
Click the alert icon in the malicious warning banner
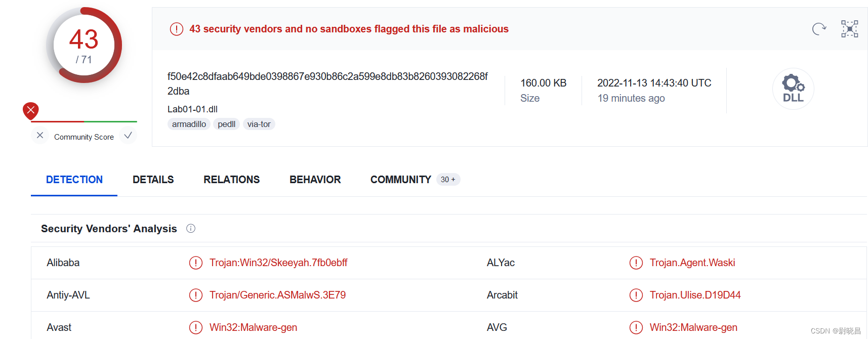tap(176, 29)
